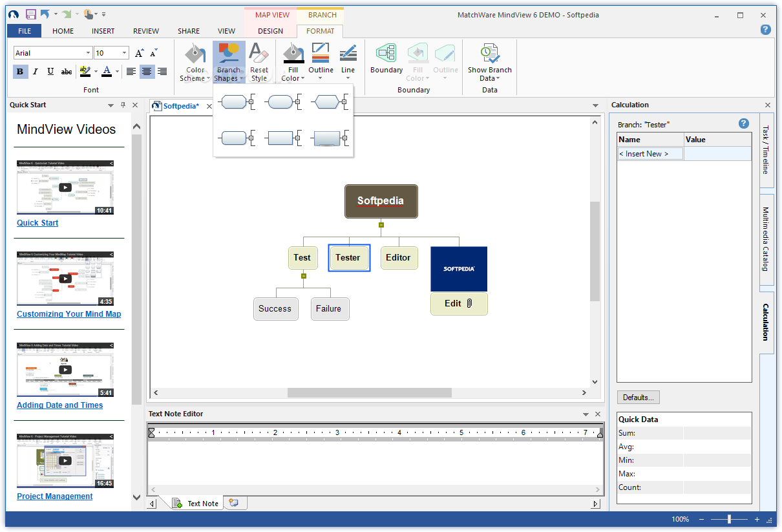Switch to the HOME ribbon tab
This screenshot has height=532, width=782.
pos(63,30)
